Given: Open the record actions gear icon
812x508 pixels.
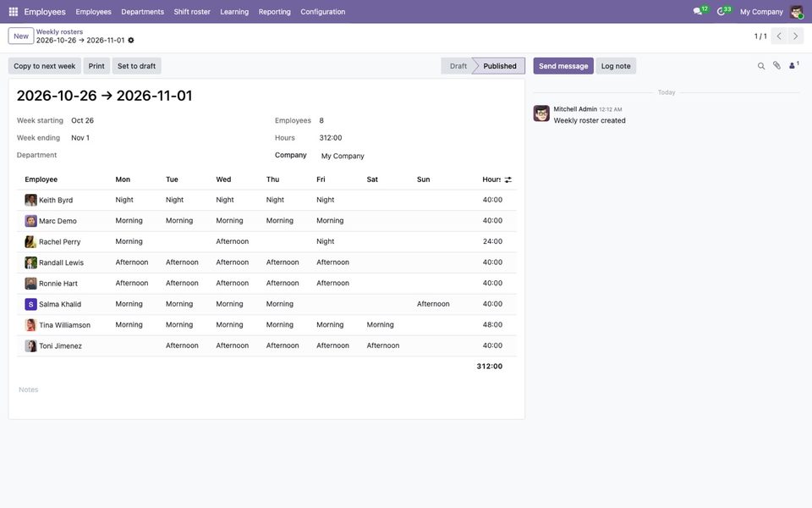Looking at the screenshot, I should click(x=131, y=41).
